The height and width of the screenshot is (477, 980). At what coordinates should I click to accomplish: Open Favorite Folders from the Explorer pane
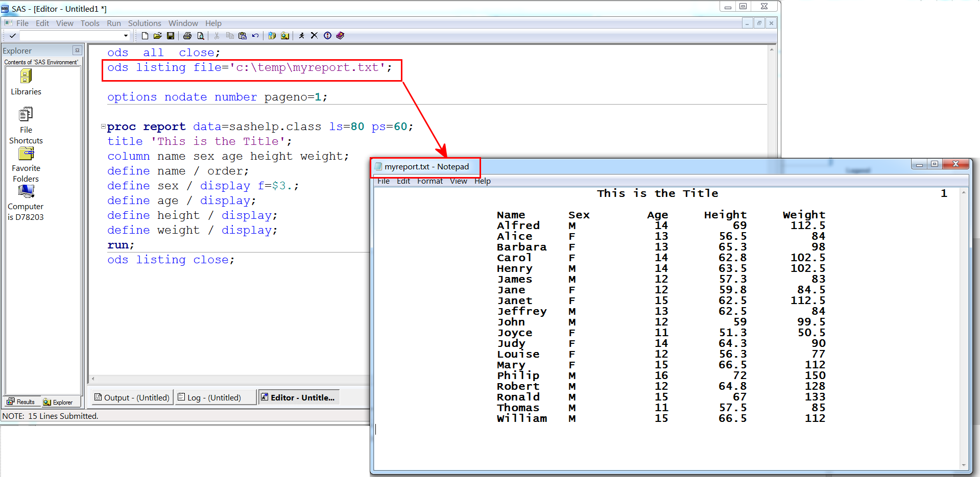(26, 154)
